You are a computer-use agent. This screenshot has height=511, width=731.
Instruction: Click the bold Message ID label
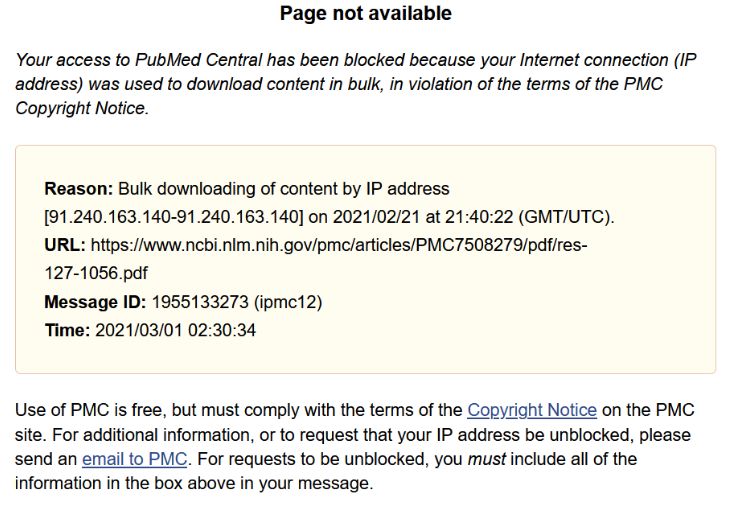click(x=95, y=302)
